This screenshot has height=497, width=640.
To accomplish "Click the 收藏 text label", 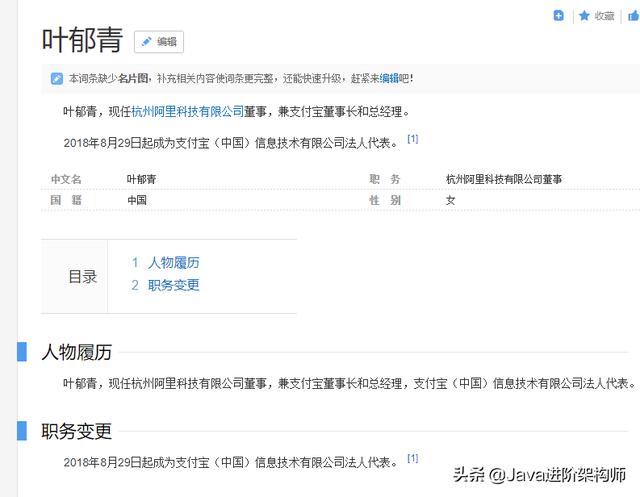I will pos(604,16).
